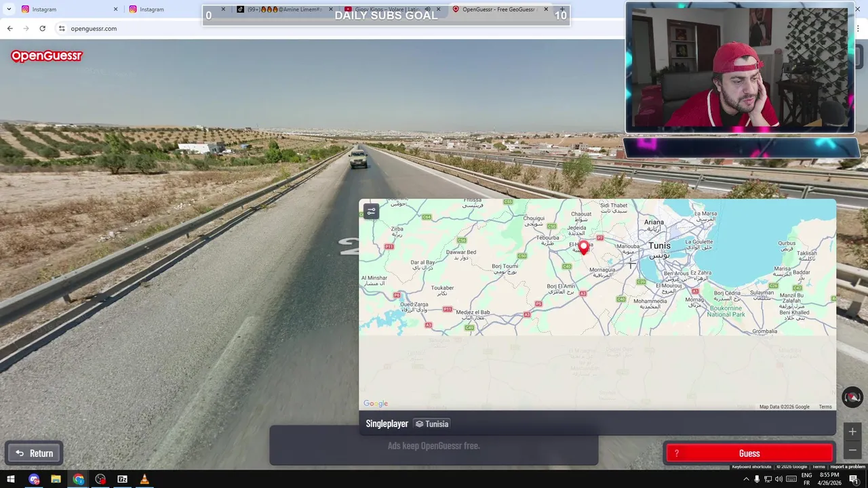The width and height of the screenshot is (868, 488).
Task: Click the Tunis city label on map
Action: click(x=659, y=245)
